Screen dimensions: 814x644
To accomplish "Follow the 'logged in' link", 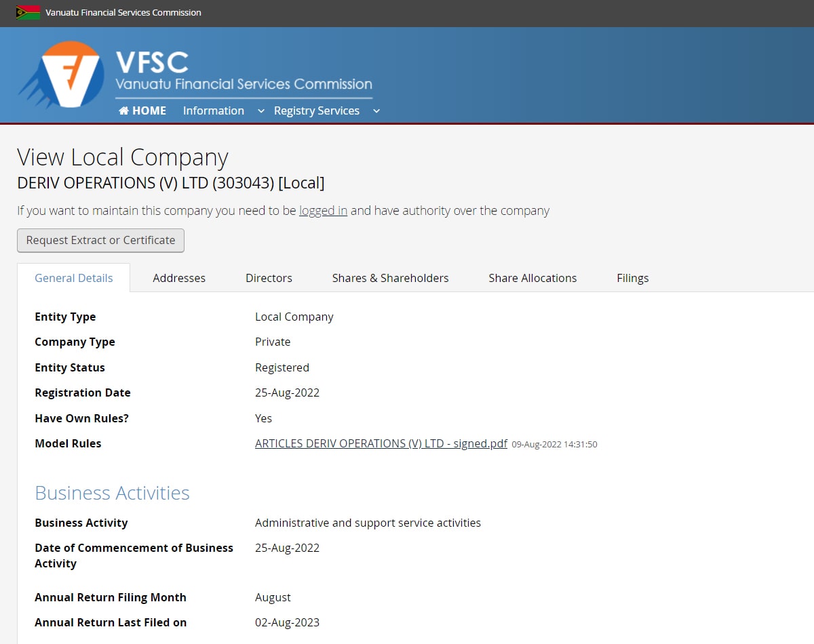I will [x=323, y=211].
